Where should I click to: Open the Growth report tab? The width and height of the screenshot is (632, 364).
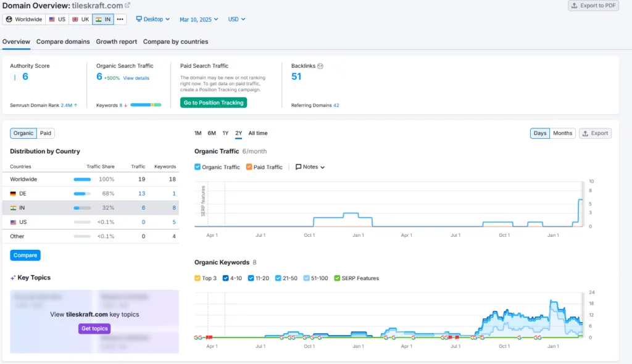[117, 41]
